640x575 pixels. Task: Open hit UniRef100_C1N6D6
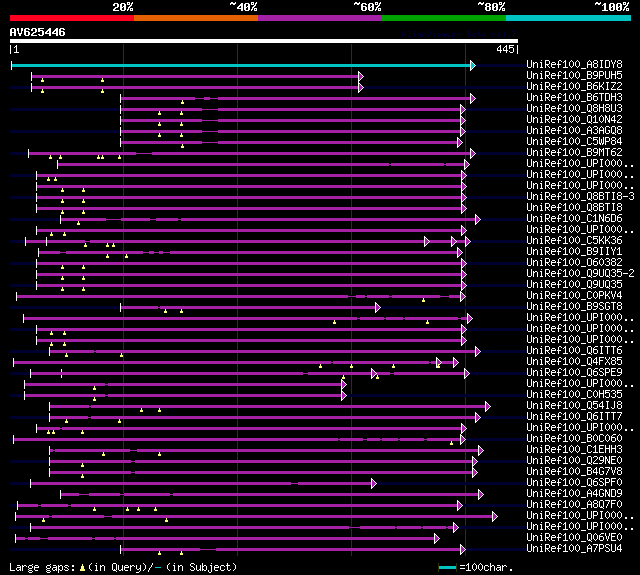(574, 219)
